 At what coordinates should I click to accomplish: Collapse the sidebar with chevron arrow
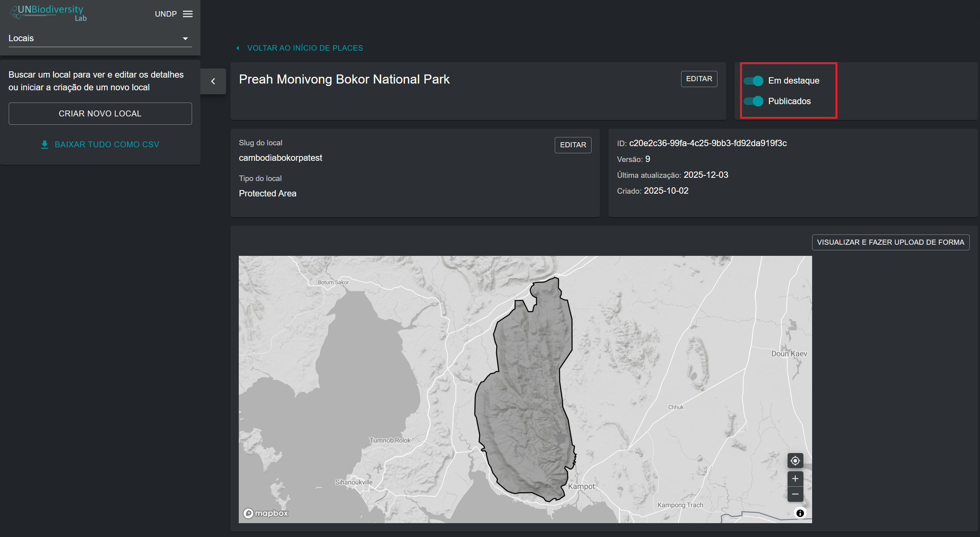(x=213, y=81)
